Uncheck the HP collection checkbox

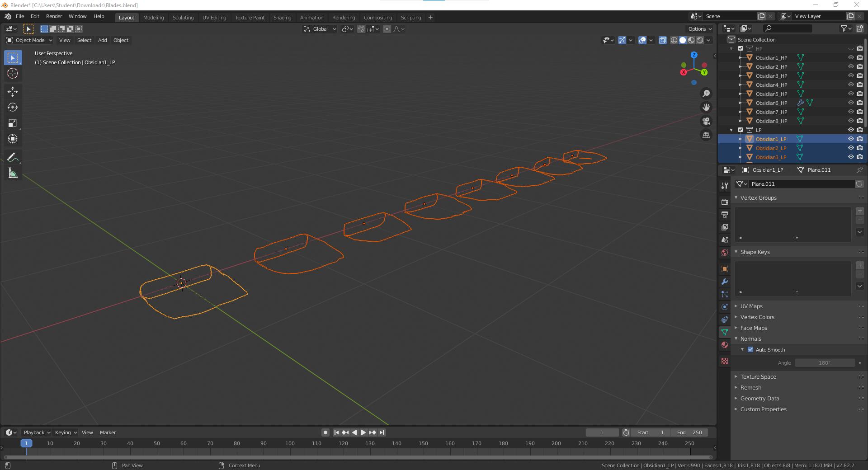[741, 48]
